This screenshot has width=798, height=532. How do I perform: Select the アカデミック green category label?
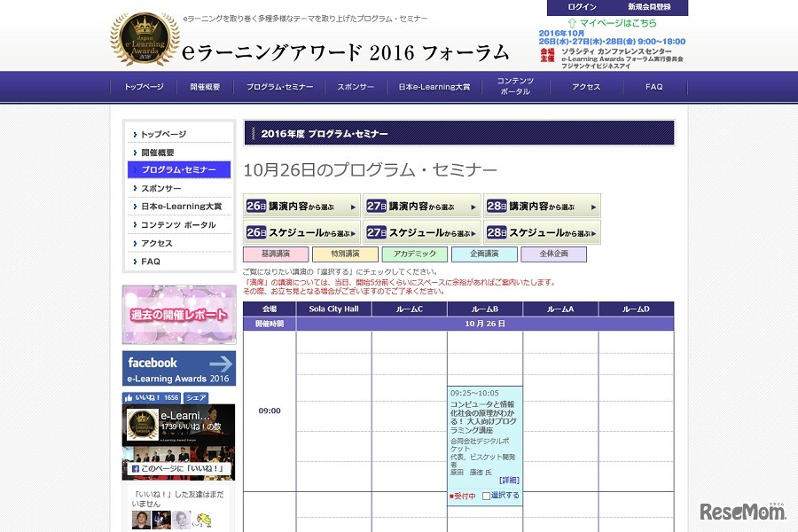[415, 253]
